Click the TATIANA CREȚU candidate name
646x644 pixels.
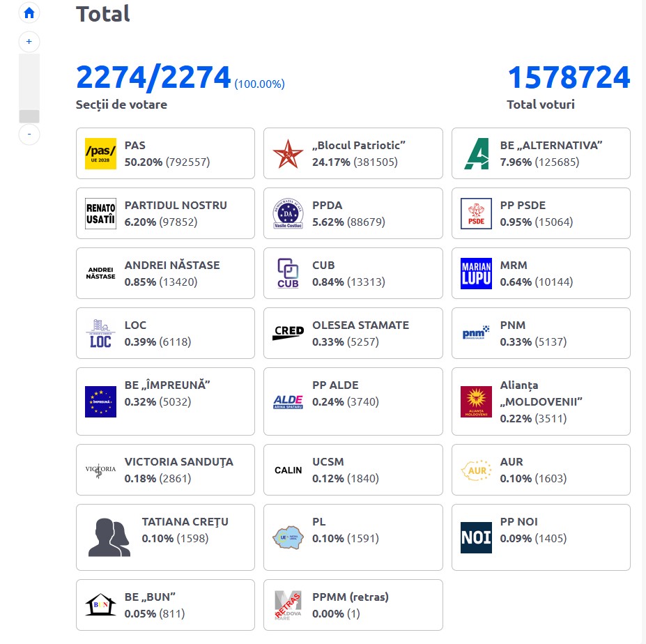tap(185, 521)
